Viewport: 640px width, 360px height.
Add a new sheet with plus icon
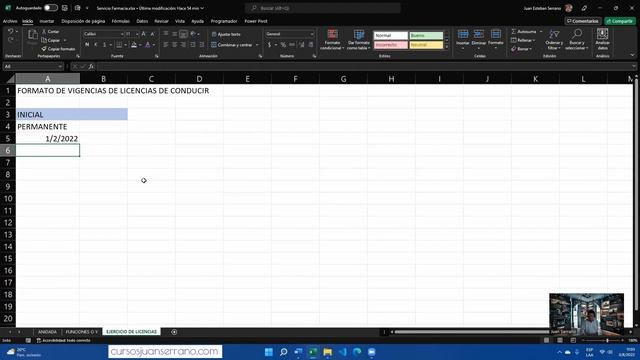pos(174,332)
